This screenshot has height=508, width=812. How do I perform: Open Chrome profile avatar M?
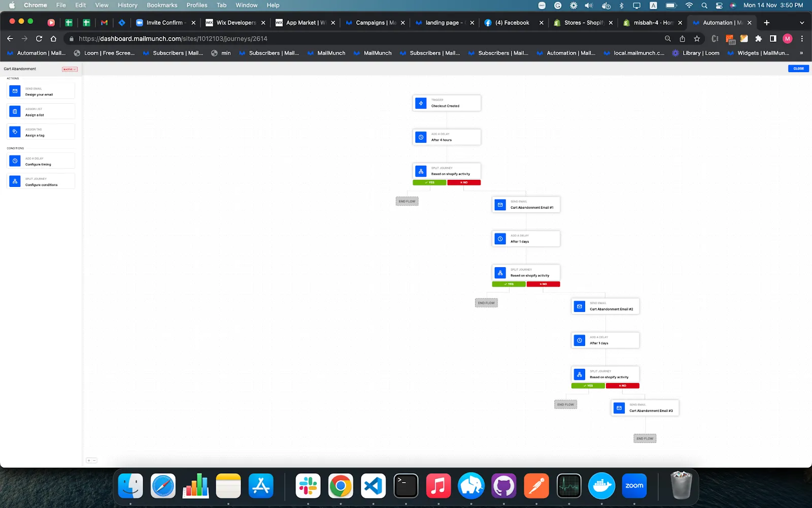tap(787, 39)
